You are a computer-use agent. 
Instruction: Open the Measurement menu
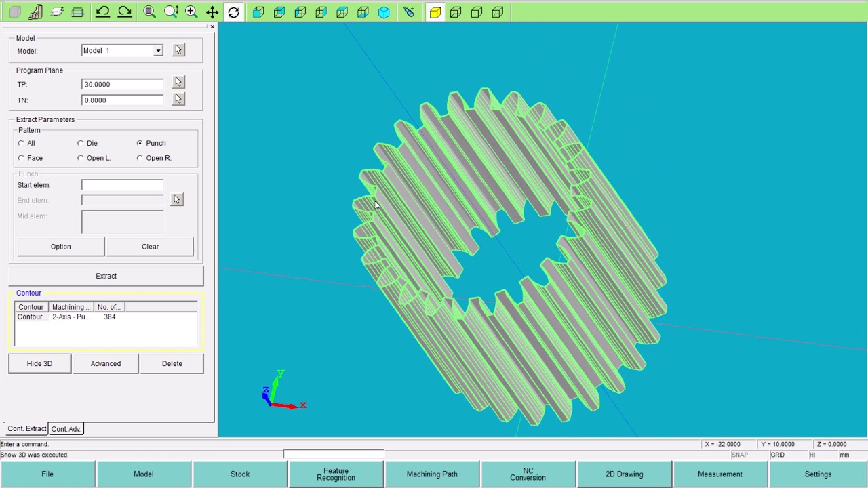pos(720,474)
